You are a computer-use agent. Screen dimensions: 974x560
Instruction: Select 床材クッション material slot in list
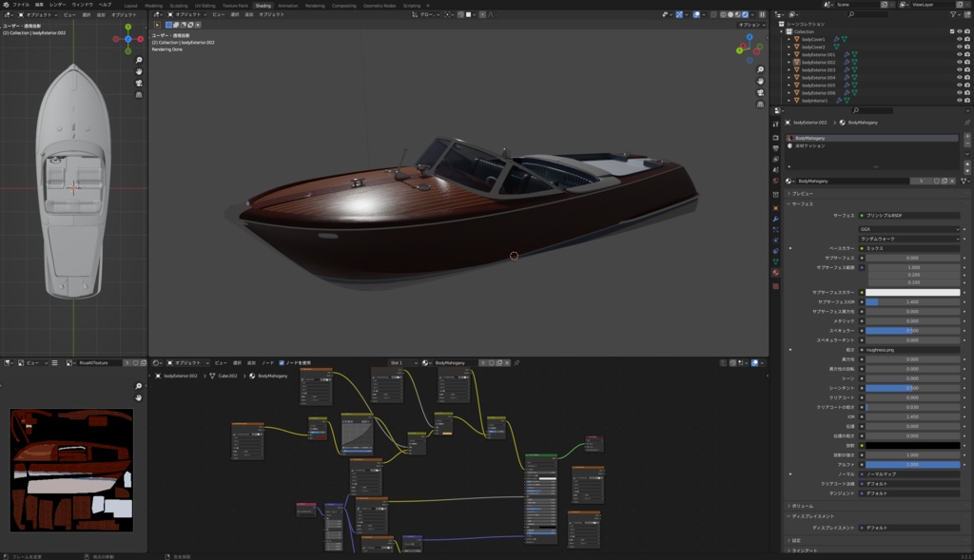811,145
